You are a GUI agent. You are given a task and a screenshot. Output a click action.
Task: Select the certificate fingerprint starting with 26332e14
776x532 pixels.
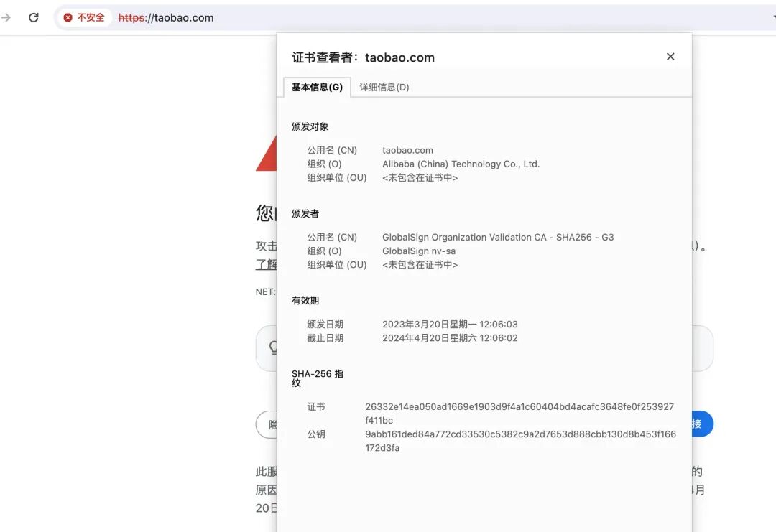(519, 414)
